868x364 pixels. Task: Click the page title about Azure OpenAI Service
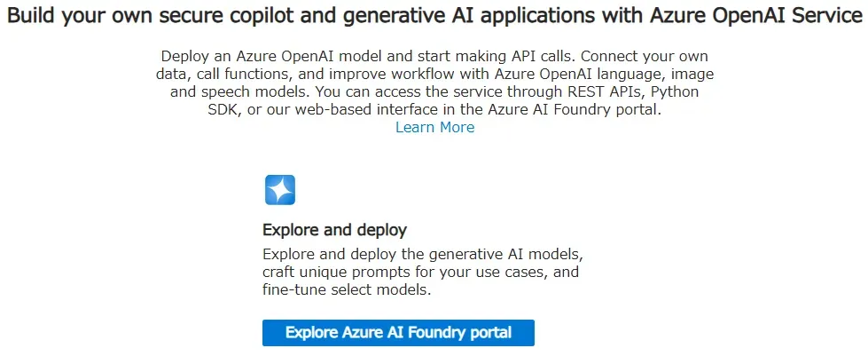[434, 16]
